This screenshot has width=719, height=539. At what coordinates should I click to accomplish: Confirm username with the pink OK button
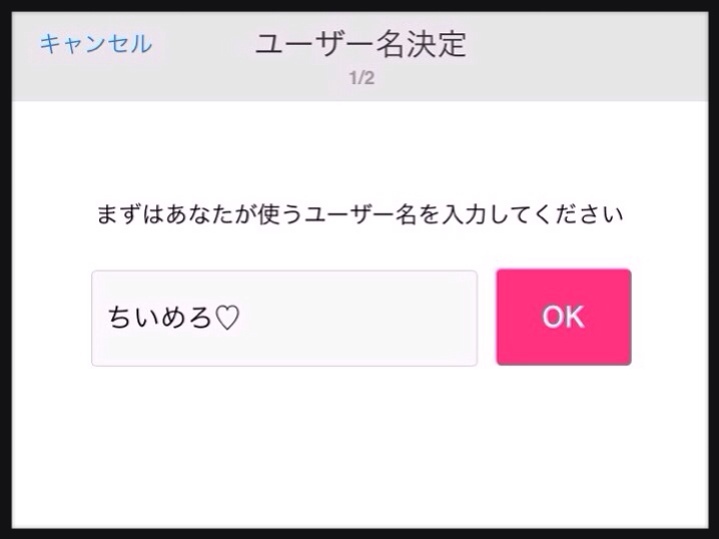[x=564, y=317]
